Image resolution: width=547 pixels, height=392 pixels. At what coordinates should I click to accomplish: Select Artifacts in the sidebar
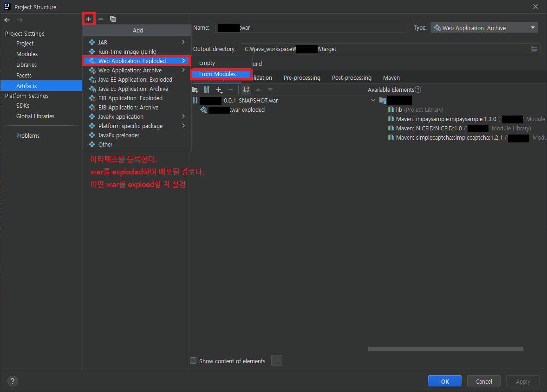41,86
